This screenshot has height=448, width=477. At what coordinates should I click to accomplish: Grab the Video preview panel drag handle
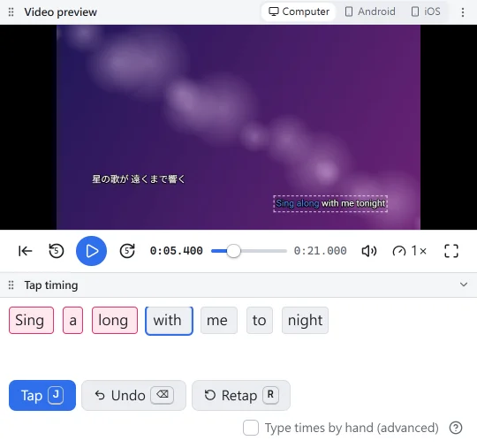11,12
